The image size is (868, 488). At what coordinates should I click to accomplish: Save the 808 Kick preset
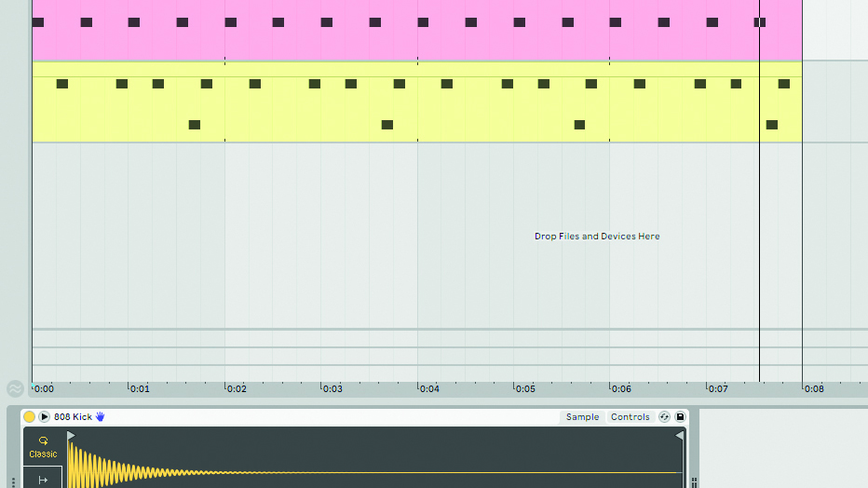point(681,416)
